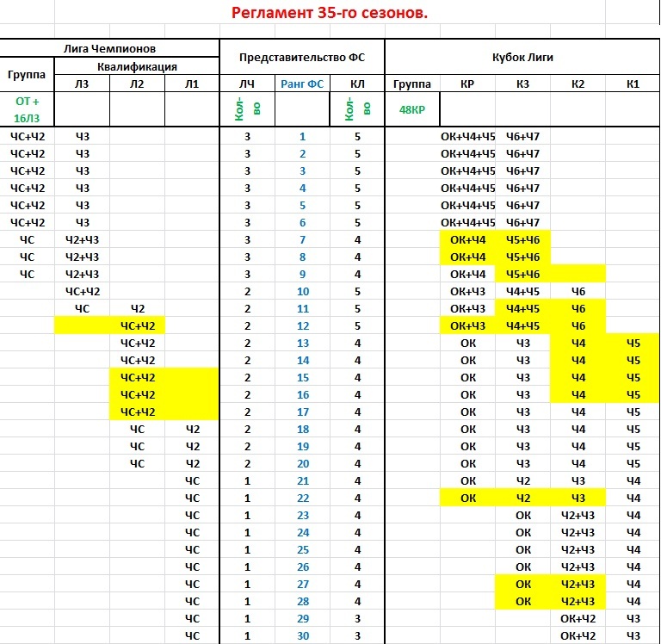The image size is (661, 644).
Task: Select rank number 12 in Ранг ФС column
Action: (x=302, y=325)
